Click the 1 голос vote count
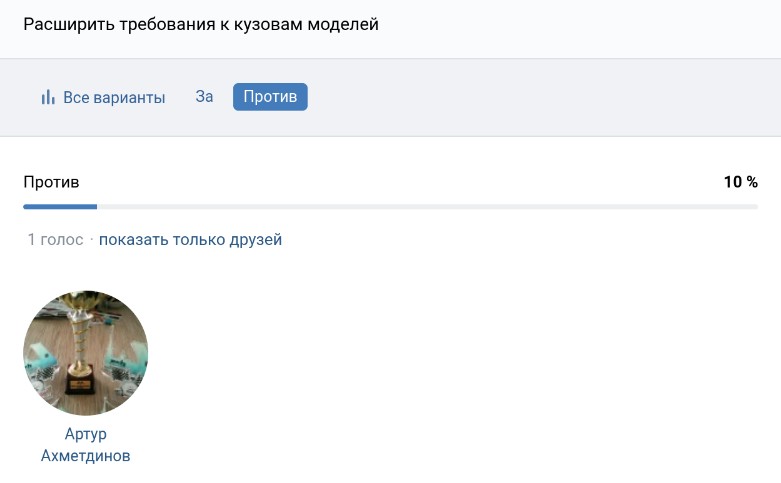This screenshot has width=781, height=483. (x=55, y=240)
